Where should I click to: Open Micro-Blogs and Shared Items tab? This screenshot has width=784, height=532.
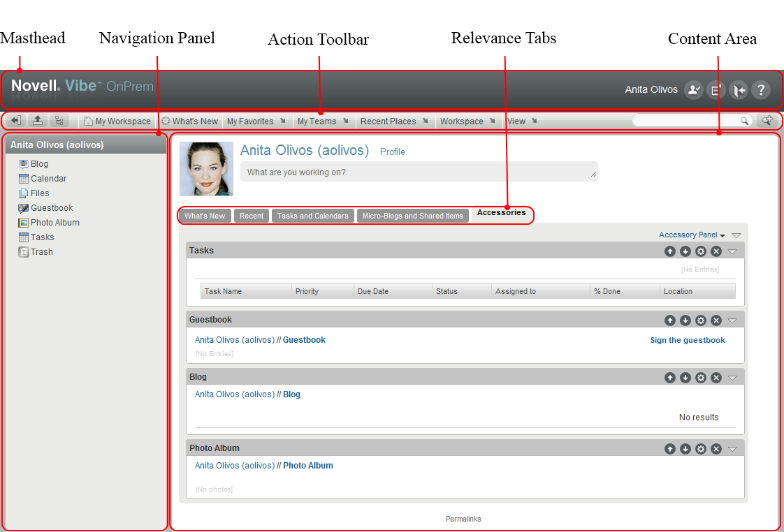pyautogui.click(x=412, y=216)
